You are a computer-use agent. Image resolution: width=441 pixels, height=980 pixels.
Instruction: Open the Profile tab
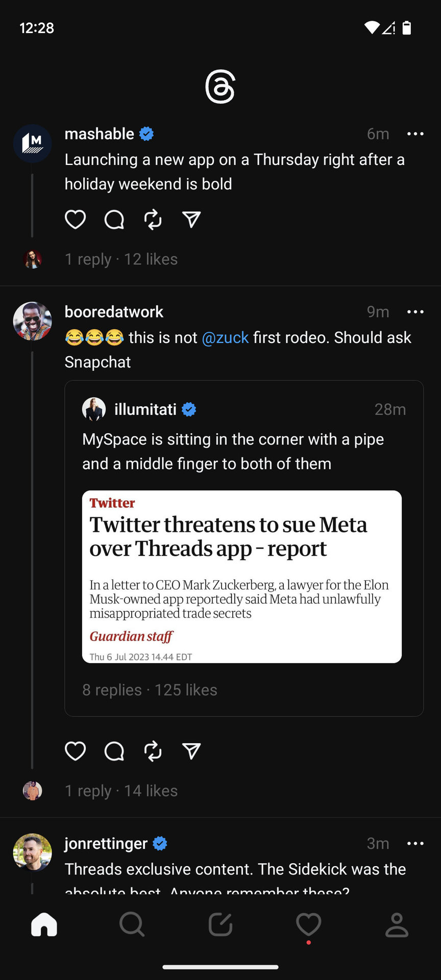pos(397,924)
